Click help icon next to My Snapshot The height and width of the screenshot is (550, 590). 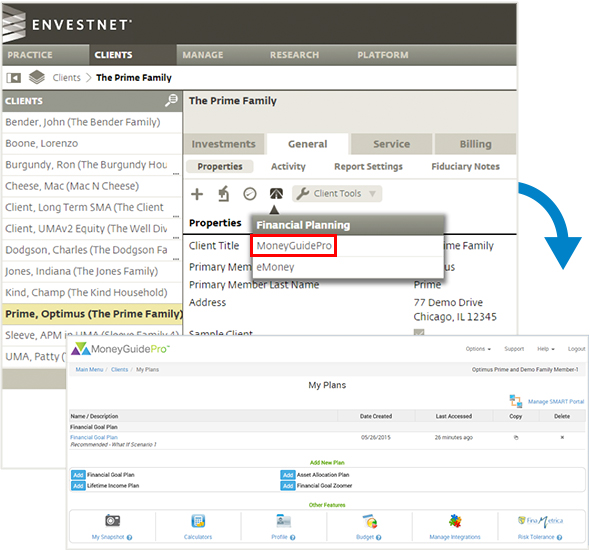129,537
